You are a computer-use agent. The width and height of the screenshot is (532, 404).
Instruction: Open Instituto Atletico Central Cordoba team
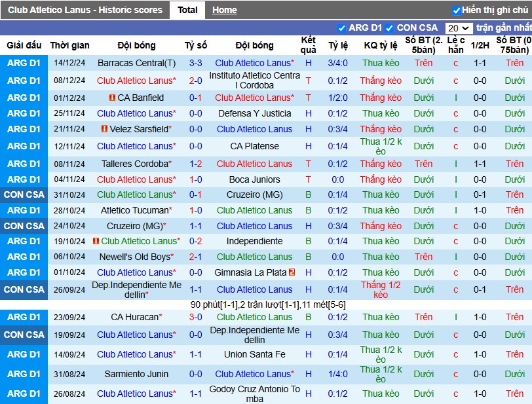coord(254,81)
